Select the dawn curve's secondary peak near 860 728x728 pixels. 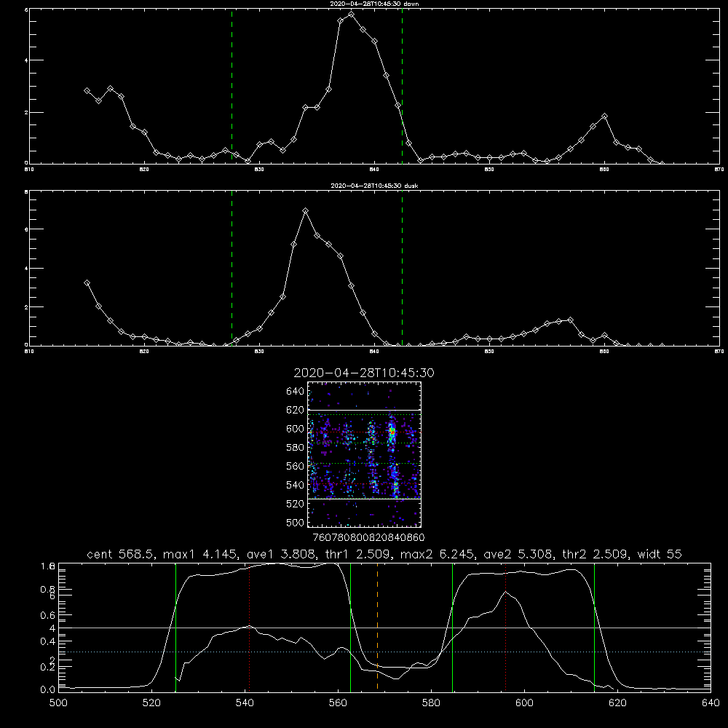coord(604,116)
